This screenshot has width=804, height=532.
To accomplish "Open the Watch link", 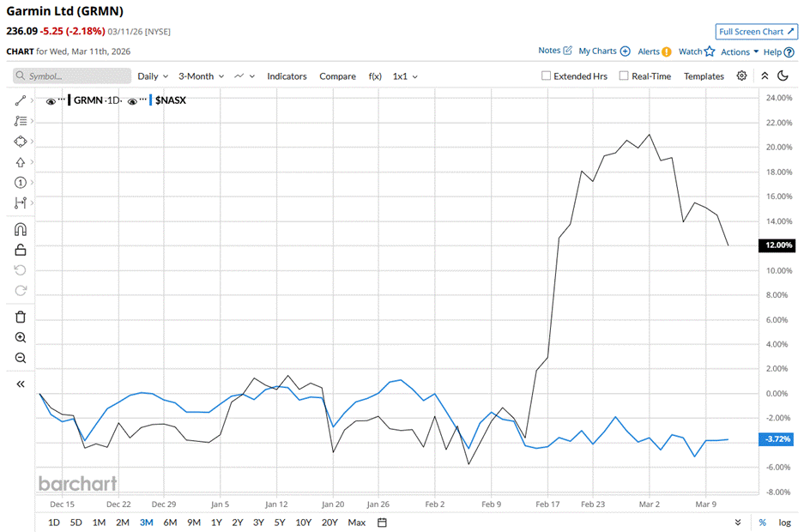I will [690, 51].
